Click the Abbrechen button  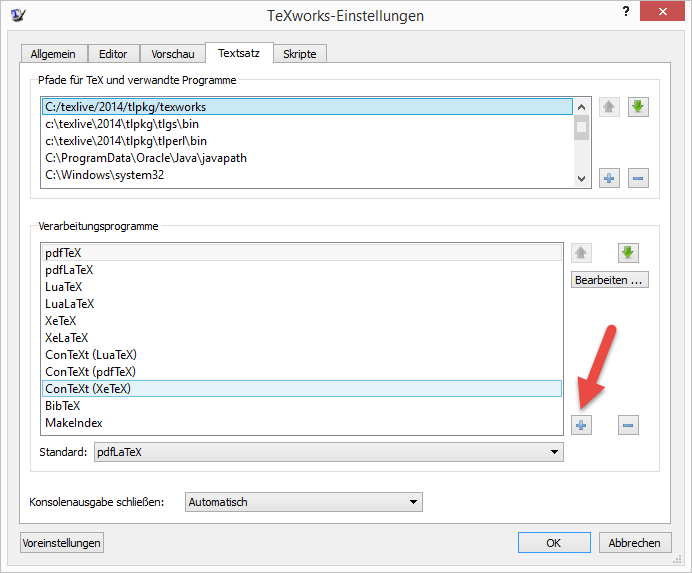pos(634,543)
